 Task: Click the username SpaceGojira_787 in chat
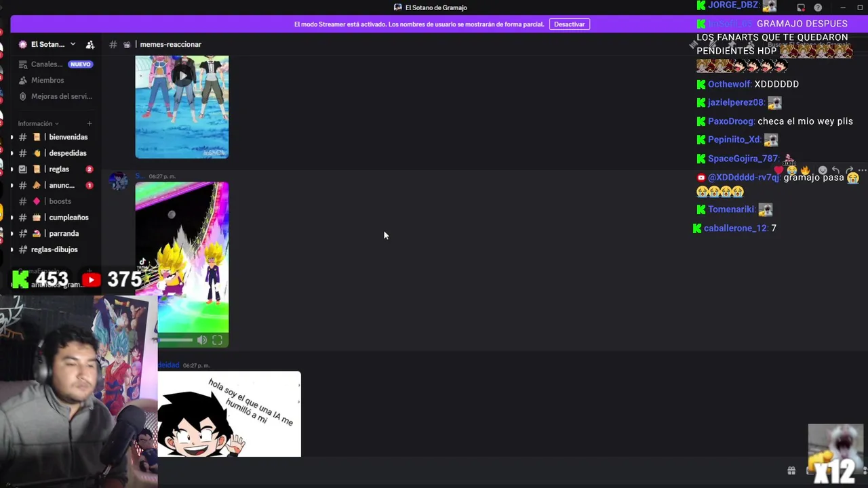point(743,159)
